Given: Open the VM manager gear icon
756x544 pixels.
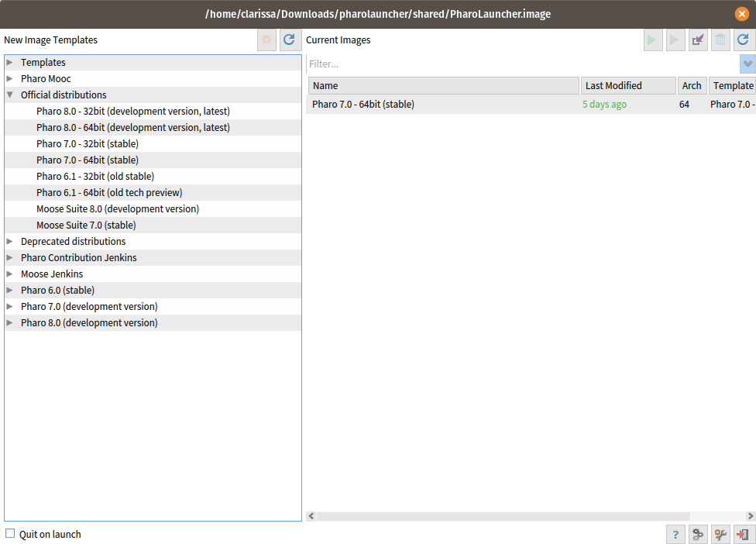Looking at the screenshot, I should [698, 535].
